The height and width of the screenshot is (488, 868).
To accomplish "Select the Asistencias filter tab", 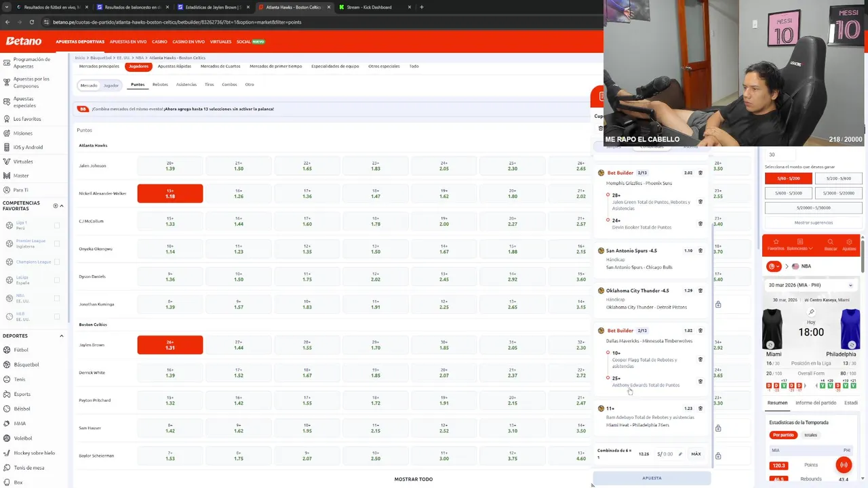I will click(186, 85).
